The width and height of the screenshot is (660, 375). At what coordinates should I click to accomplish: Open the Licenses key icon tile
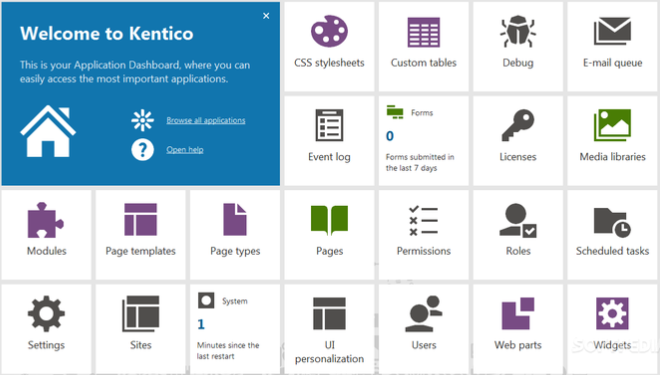518,141
